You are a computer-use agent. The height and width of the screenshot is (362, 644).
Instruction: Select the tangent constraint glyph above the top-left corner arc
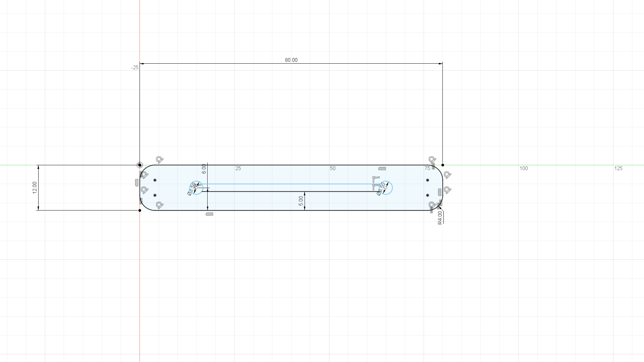(x=160, y=160)
